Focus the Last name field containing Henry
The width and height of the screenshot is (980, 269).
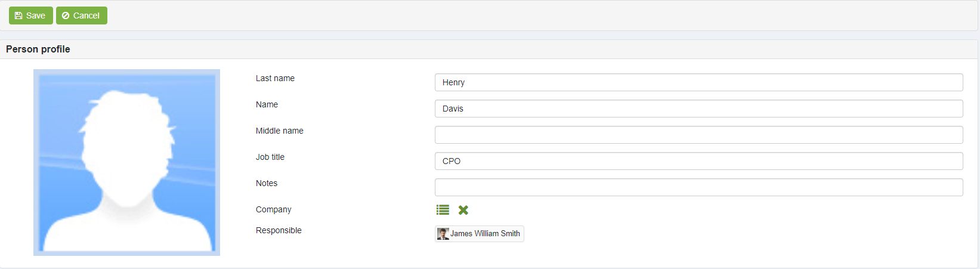point(699,82)
